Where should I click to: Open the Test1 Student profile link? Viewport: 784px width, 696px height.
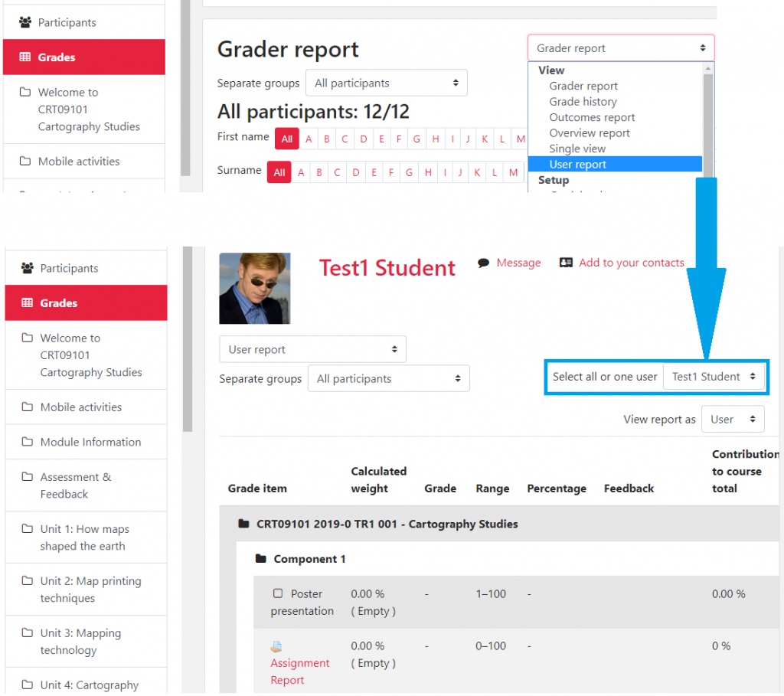click(x=387, y=268)
